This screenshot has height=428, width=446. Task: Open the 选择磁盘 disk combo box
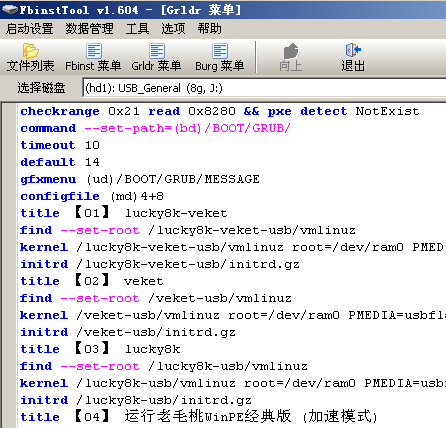(x=264, y=88)
